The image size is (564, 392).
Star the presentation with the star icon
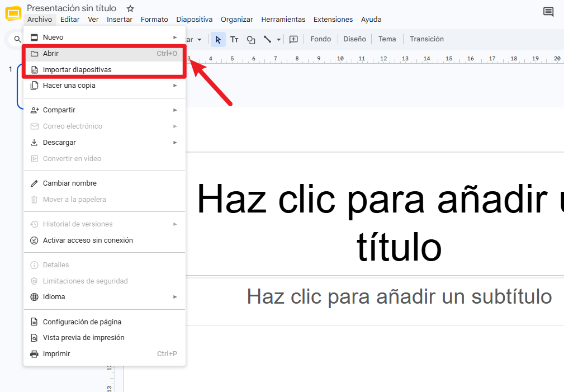(130, 8)
